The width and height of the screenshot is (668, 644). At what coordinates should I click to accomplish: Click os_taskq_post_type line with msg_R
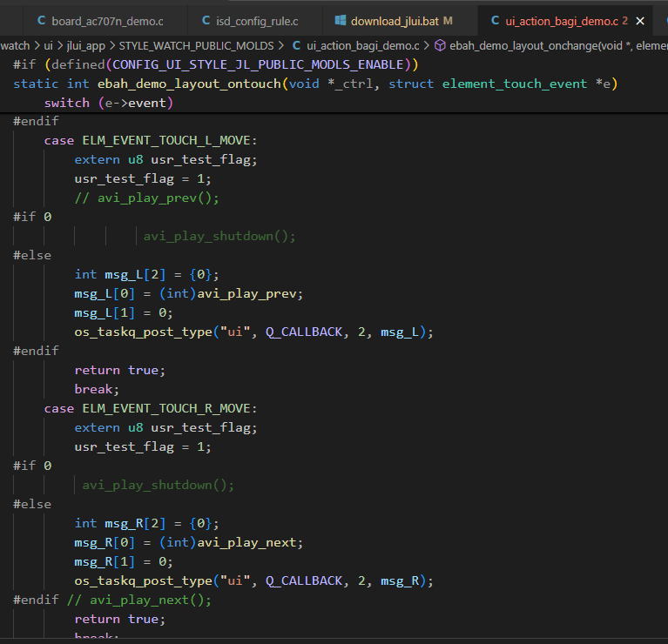[254, 581]
